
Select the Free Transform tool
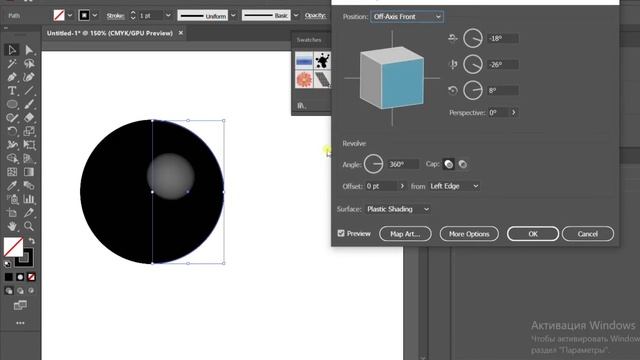tap(29, 144)
